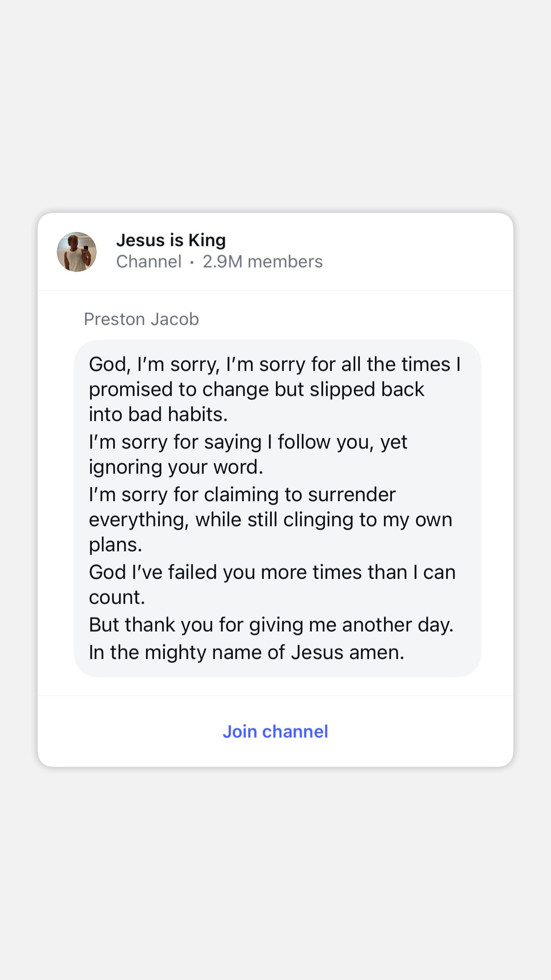Select "But thank you for giving me another day."
The width and height of the screenshot is (551, 980).
[x=271, y=625]
